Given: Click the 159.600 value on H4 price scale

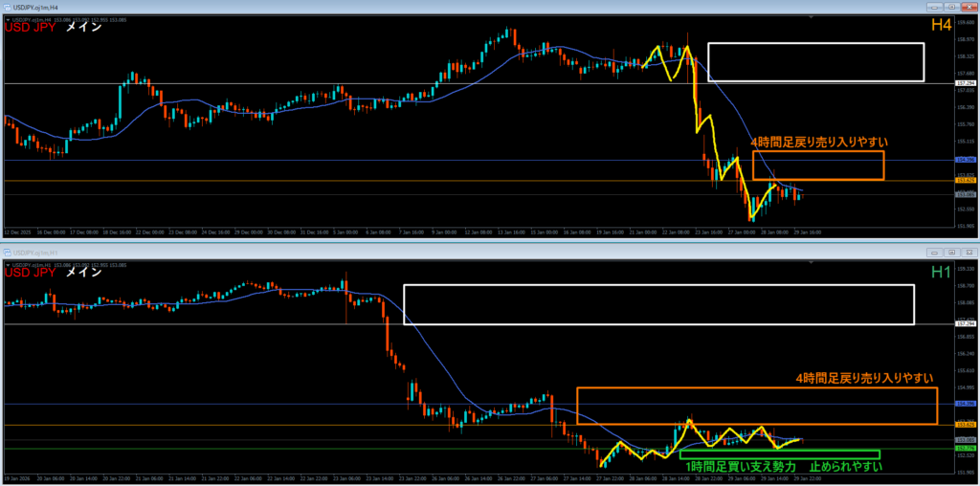Looking at the screenshot, I should pos(964,23).
